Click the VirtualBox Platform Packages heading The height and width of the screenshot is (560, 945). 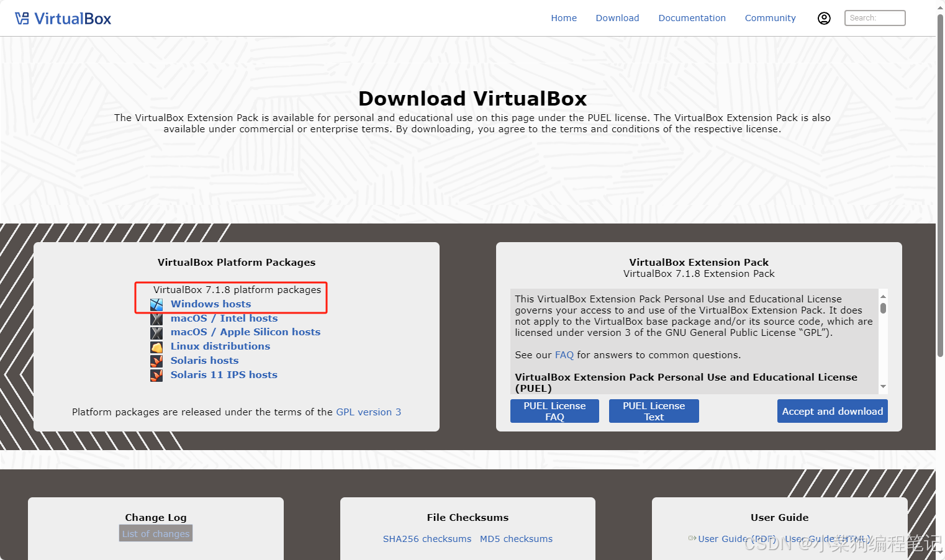coord(237,262)
